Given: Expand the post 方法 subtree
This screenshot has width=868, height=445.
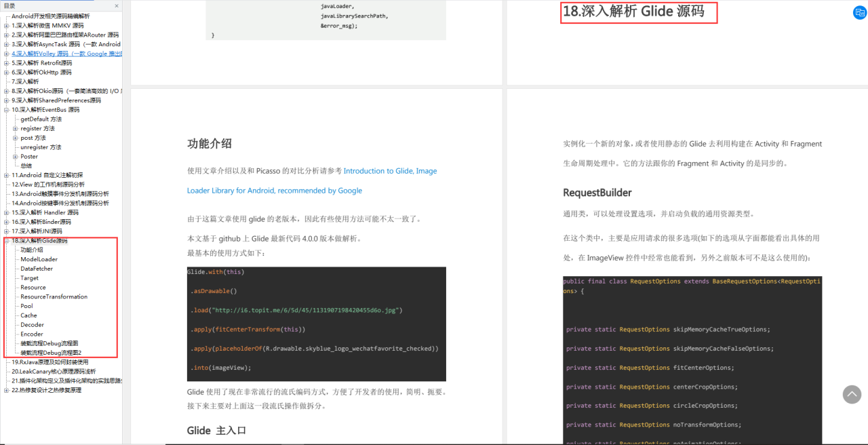Looking at the screenshot, I should 15,138.
